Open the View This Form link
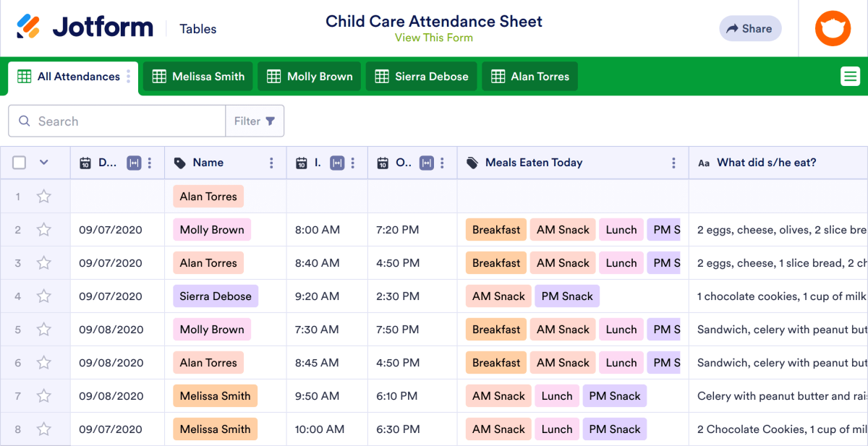This screenshot has width=868, height=446. pyautogui.click(x=434, y=37)
